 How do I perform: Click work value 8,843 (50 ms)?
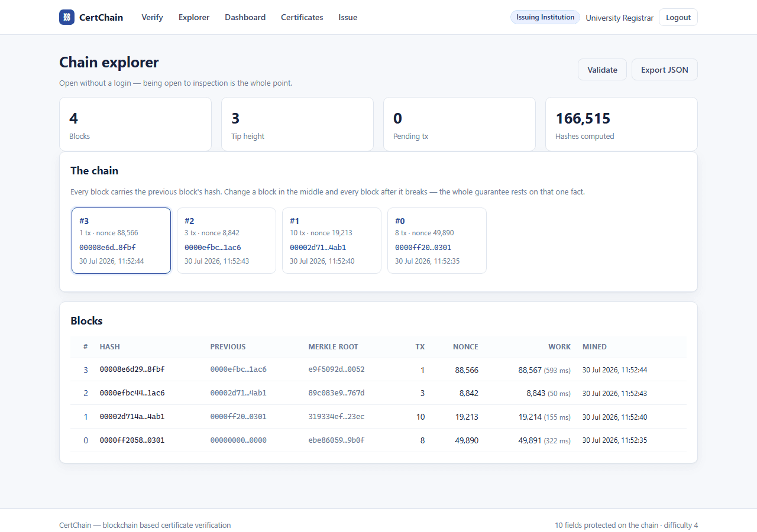click(x=549, y=393)
